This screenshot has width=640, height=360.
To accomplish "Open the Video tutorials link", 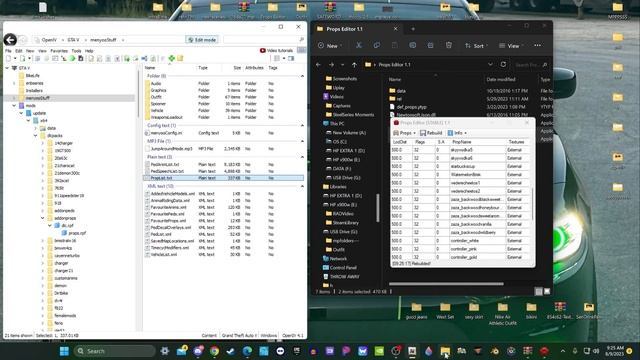I will 276,51.
